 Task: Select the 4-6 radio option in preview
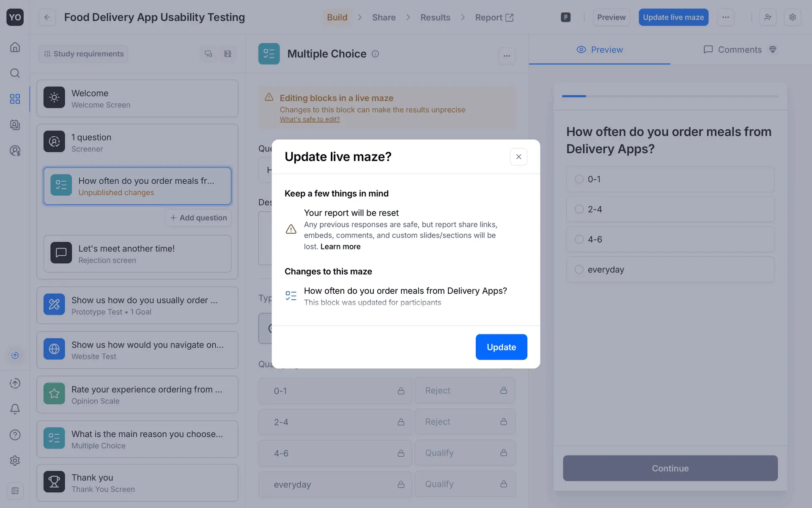(x=579, y=239)
